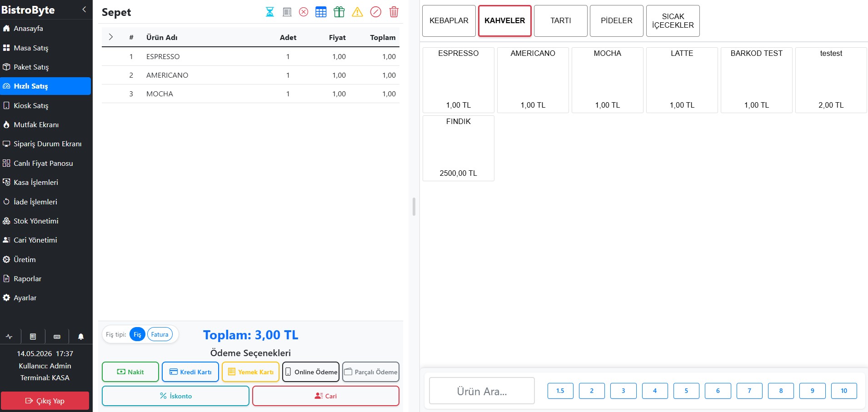Screen dimensions: 868x412
Task: Select Fiş receipt type
Action: [137, 334]
